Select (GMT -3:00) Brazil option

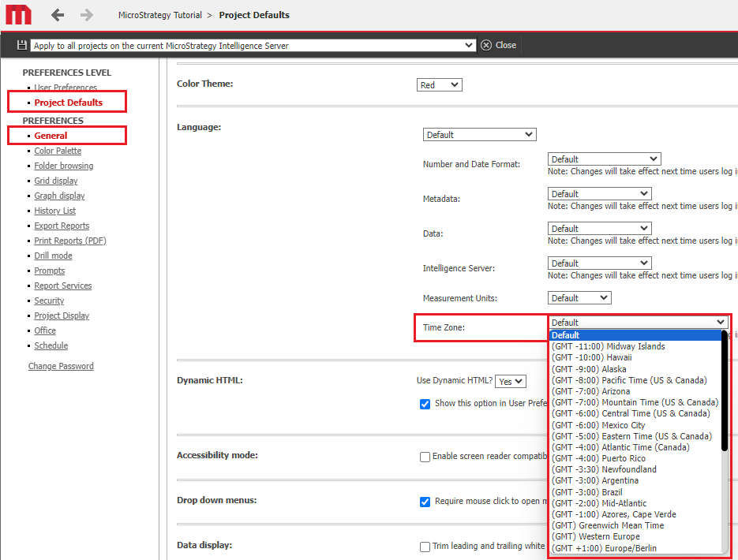point(635,492)
